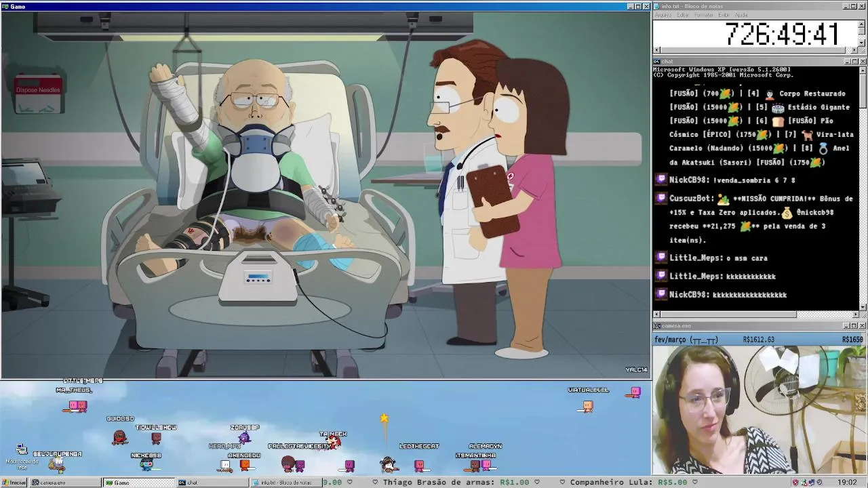Screen dimensions: 868x488
Task: Open the Iniciar start menu button
Action: coord(14,483)
